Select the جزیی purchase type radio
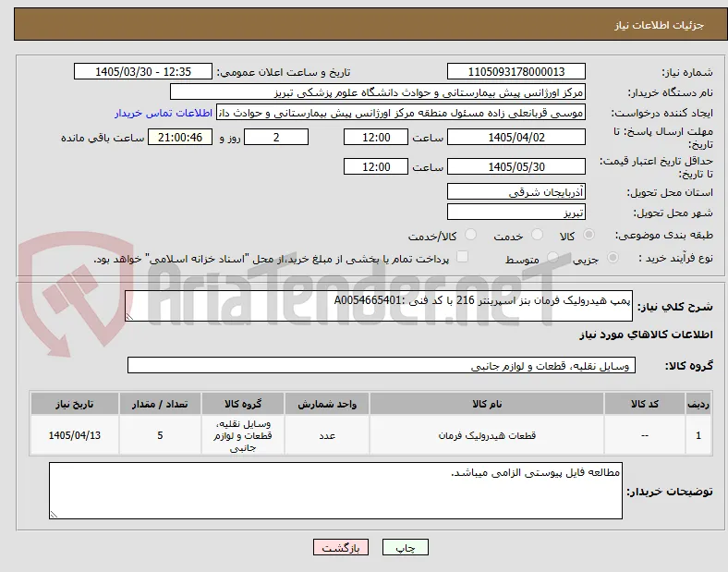Screen dimensions: 728x572 [x=613, y=258]
